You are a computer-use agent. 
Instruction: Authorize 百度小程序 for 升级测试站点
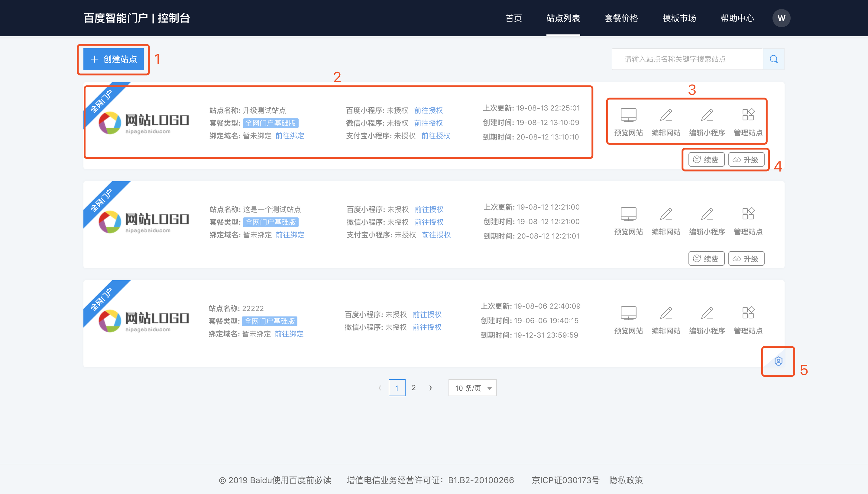point(428,111)
